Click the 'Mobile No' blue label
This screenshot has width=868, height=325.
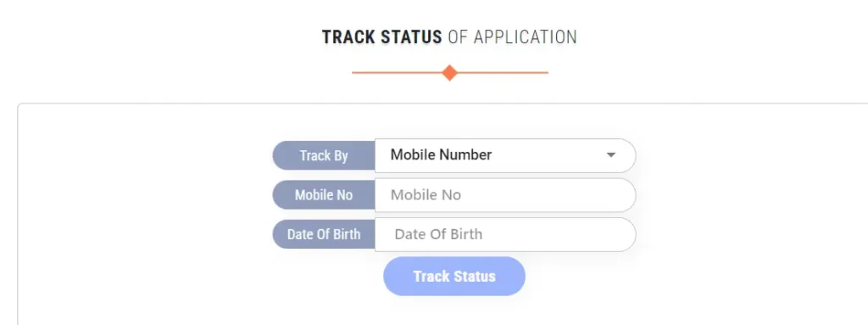tap(324, 194)
